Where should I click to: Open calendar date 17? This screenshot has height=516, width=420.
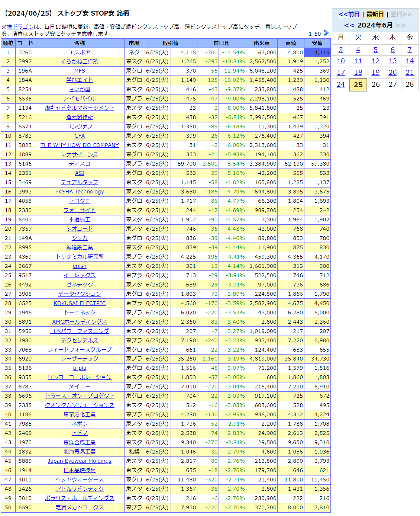coord(341,73)
